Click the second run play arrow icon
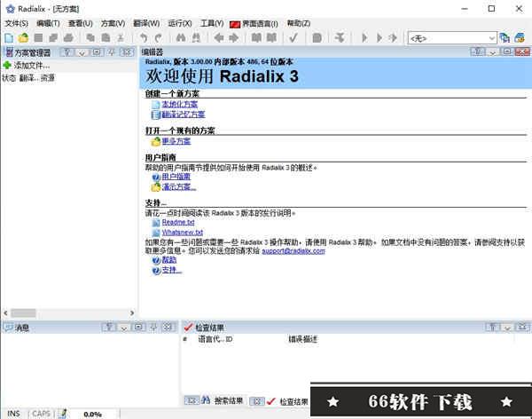Image resolution: width=532 pixels, height=419 pixels. [379, 37]
